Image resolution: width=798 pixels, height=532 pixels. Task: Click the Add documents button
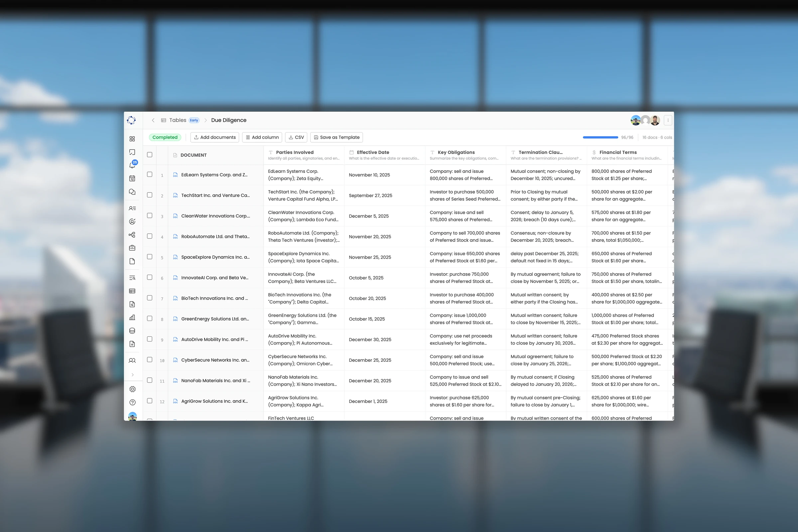(x=215, y=137)
